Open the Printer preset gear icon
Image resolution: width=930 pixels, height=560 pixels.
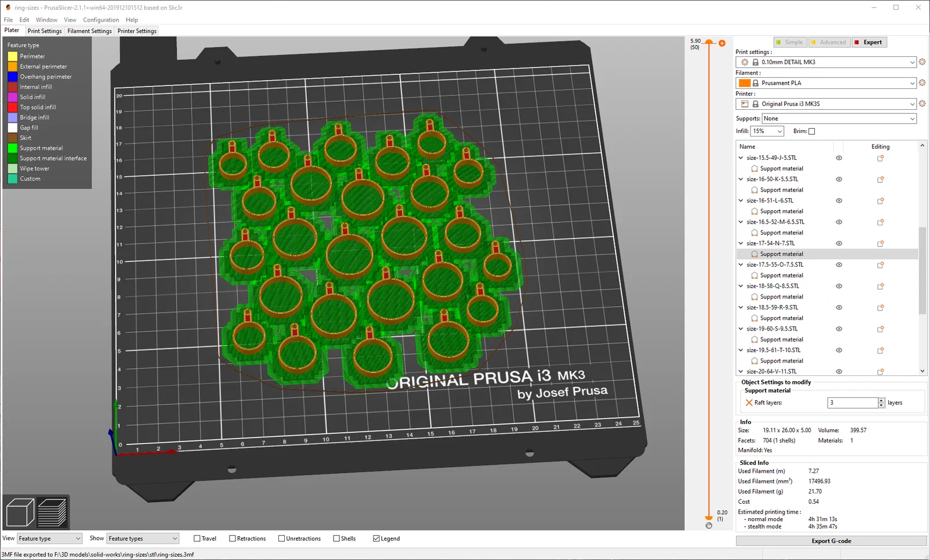pos(922,104)
